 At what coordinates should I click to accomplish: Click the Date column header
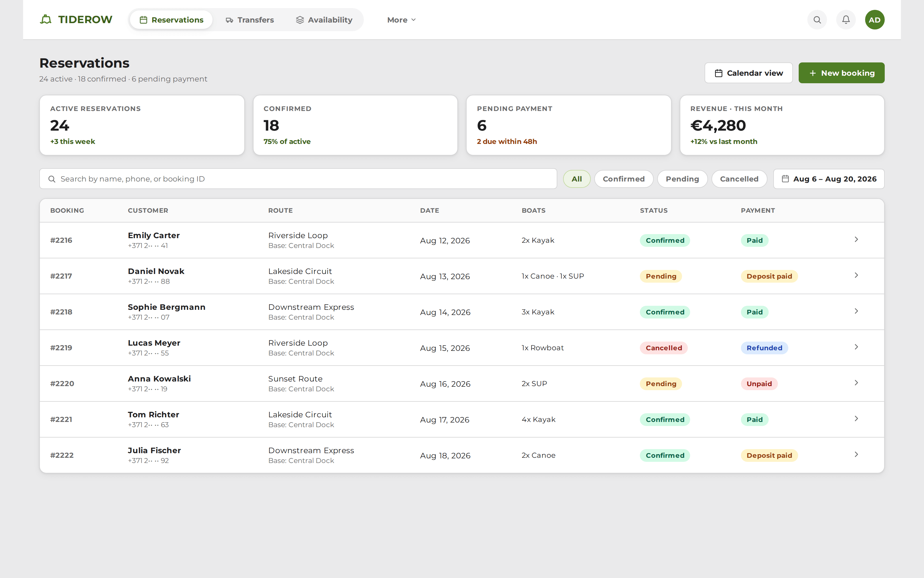(x=429, y=211)
